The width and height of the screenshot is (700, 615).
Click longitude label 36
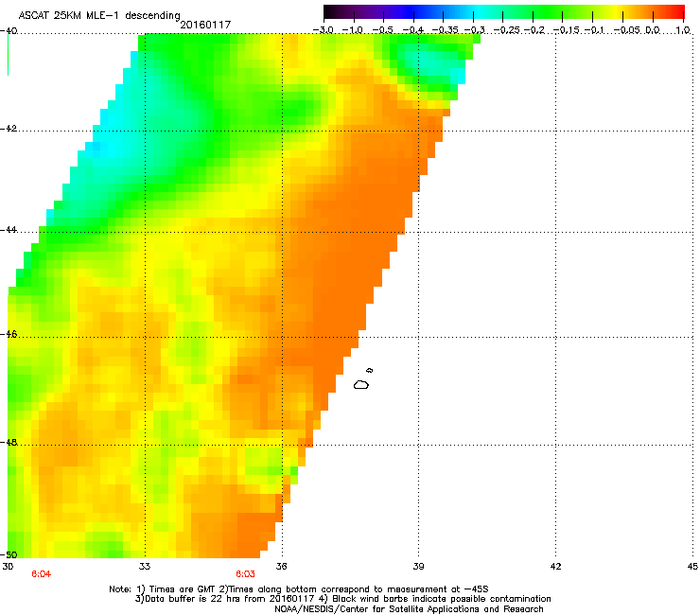[x=282, y=567]
